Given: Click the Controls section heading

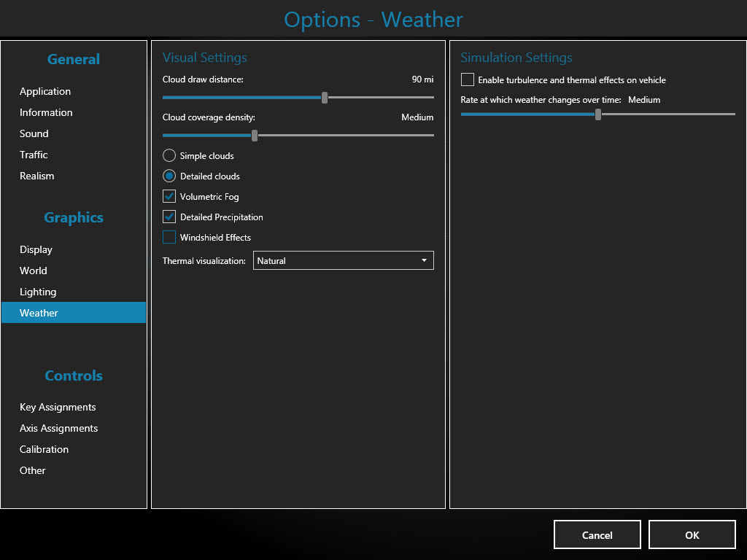Looking at the screenshot, I should pos(74,376).
